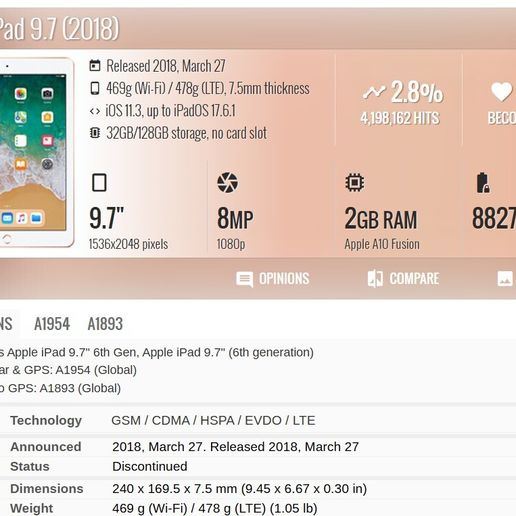Click the popularity trend arrow icon

tap(374, 92)
